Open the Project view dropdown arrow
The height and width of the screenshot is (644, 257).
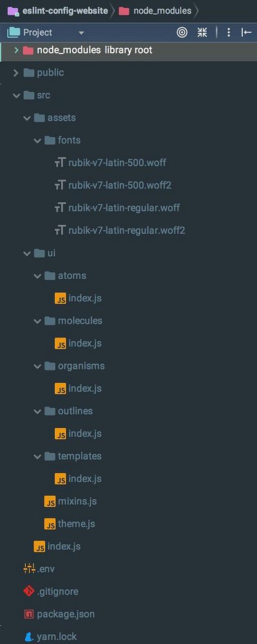81,32
